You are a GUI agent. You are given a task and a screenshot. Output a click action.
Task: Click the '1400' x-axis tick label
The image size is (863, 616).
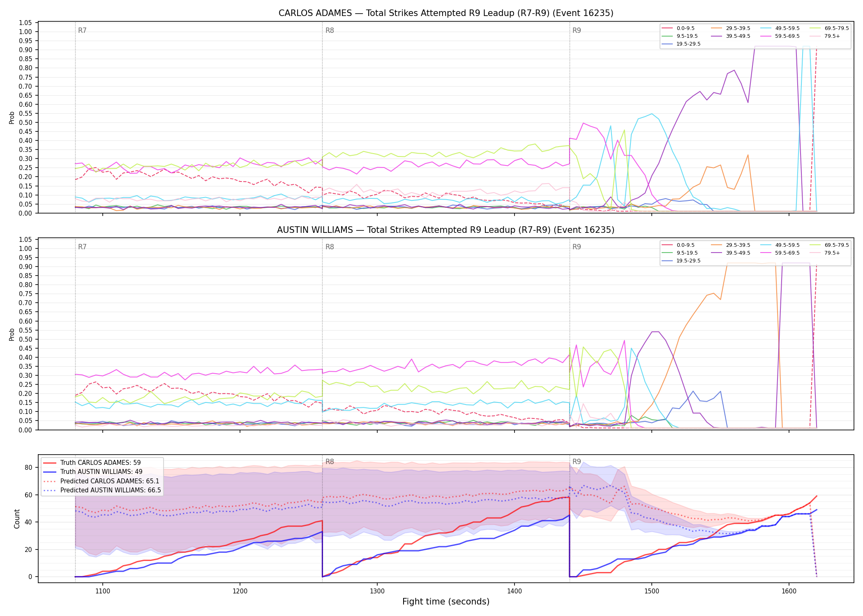(x=515, y=591)
